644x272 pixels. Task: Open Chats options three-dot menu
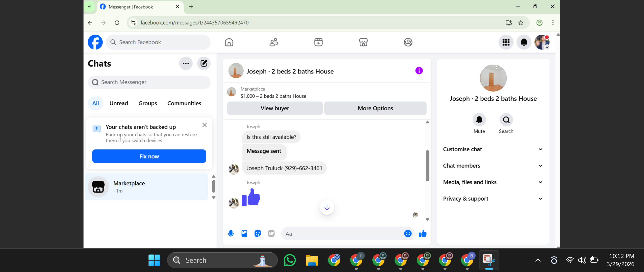pyautogui.click(x=186, y=63)
